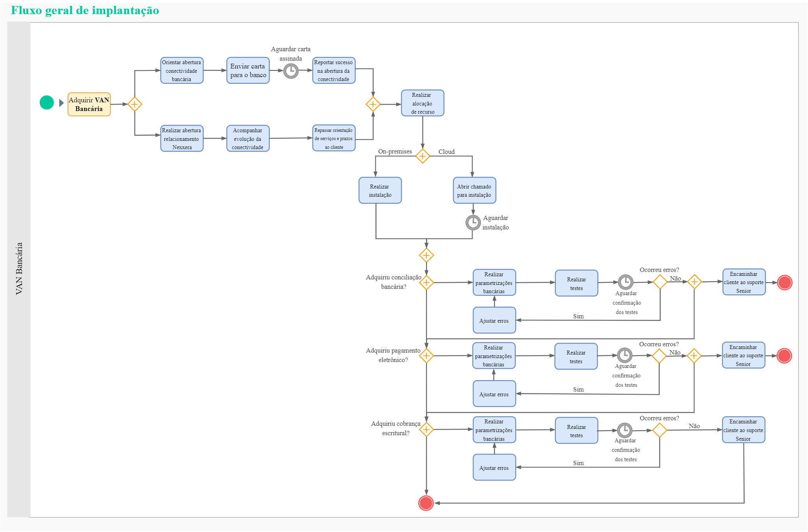Select 'Enviar carta para o banco' task
The height and width of the screenshot is (532, 808).
pyautogui.click(x=248, y=70)
